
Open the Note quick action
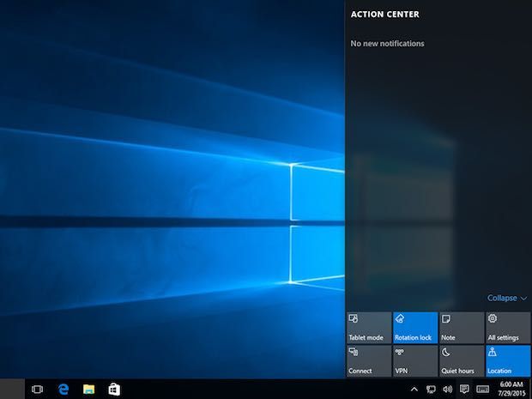462,328
